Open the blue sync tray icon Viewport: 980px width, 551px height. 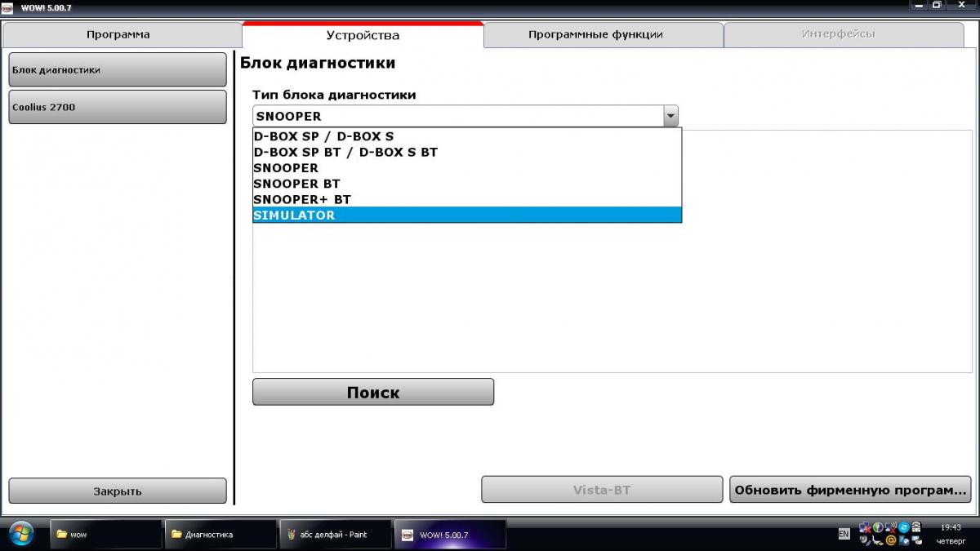[x=904, y=527]
